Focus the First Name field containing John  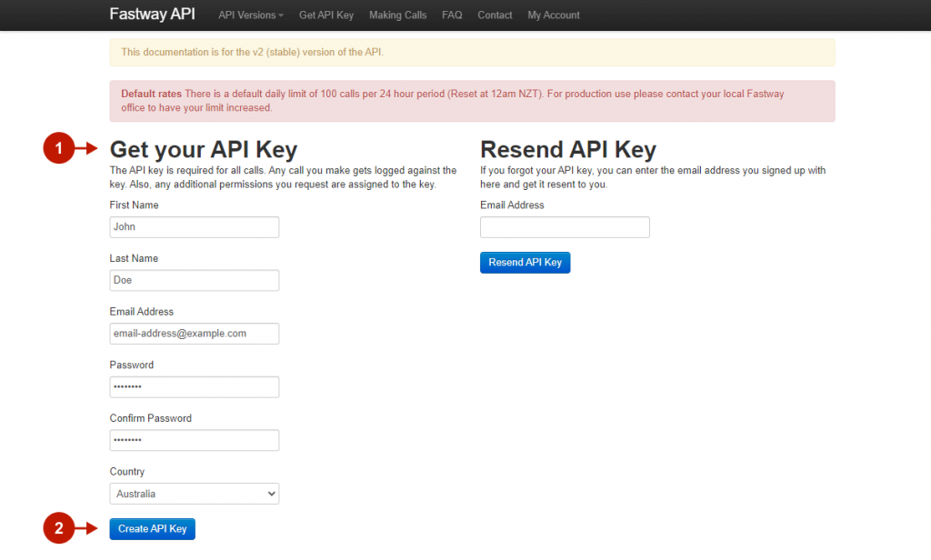tap(194, 227)
